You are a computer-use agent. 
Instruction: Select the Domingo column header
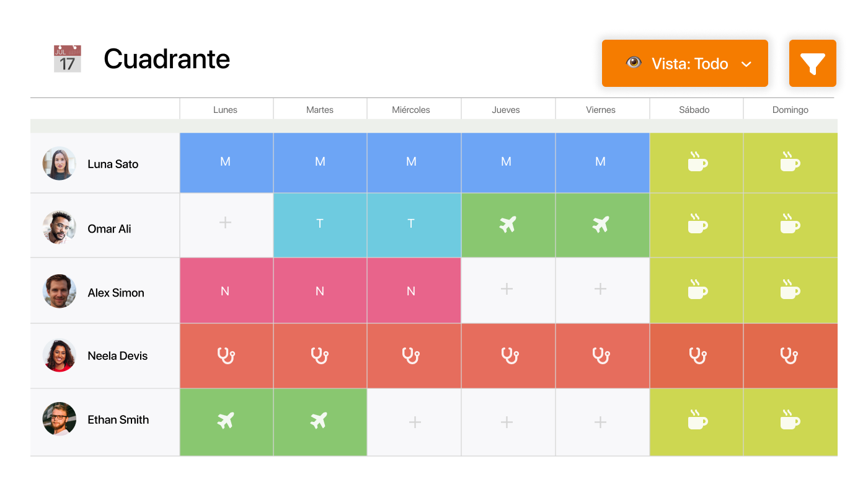point(790,110)
